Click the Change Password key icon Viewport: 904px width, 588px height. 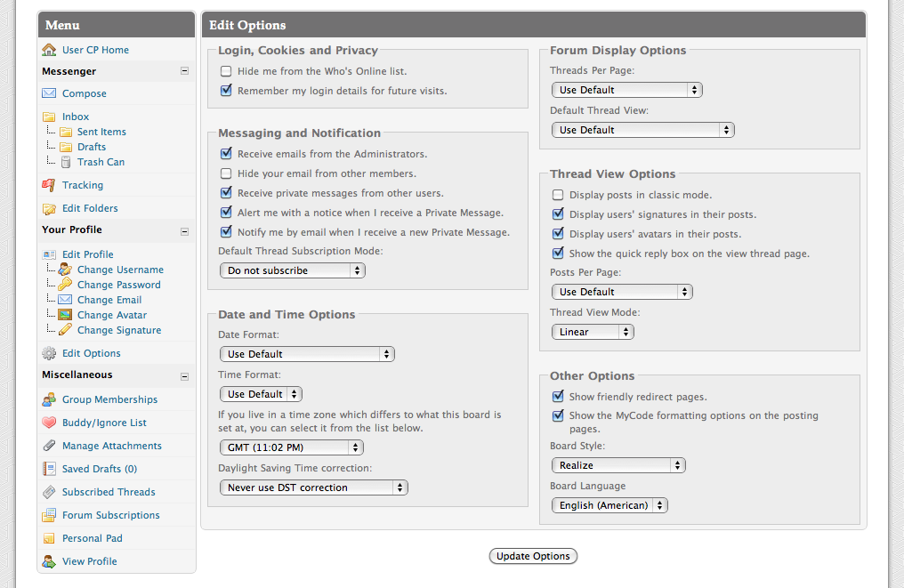coord(65,285)
